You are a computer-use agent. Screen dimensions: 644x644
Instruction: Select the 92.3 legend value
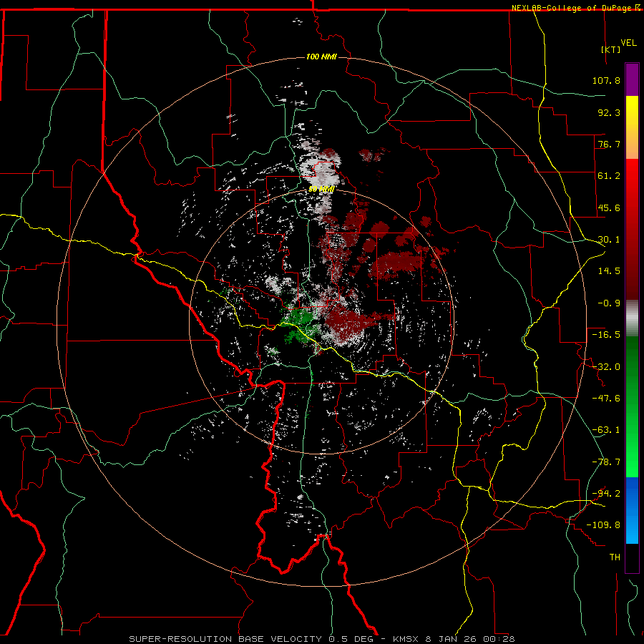click(609, 112)
